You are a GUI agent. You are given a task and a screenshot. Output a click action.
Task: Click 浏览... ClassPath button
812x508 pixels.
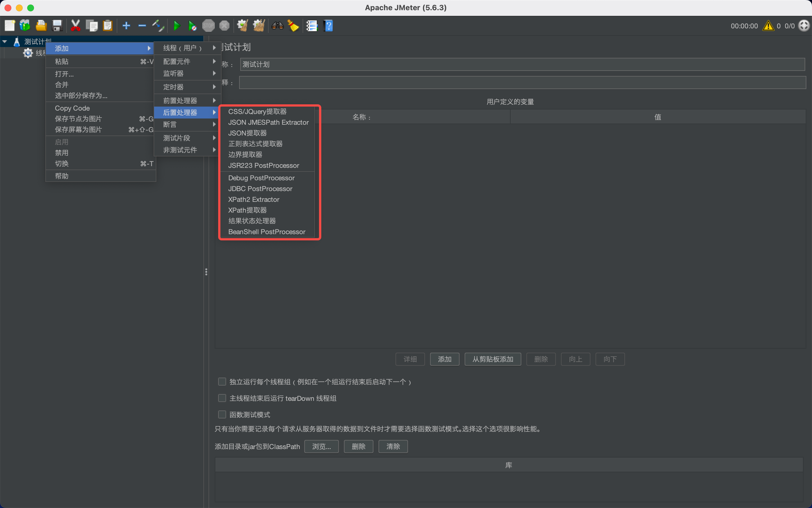point(321,446)
